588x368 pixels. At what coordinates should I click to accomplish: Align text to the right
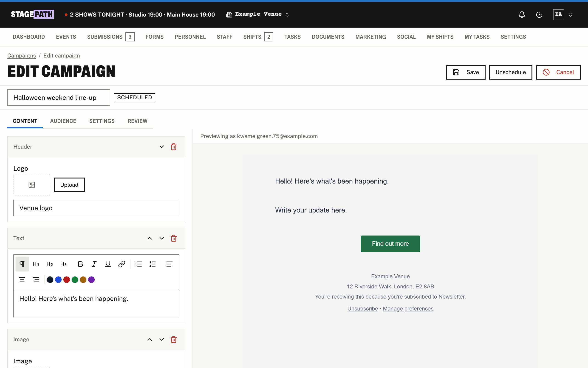(x=36, y=280)
